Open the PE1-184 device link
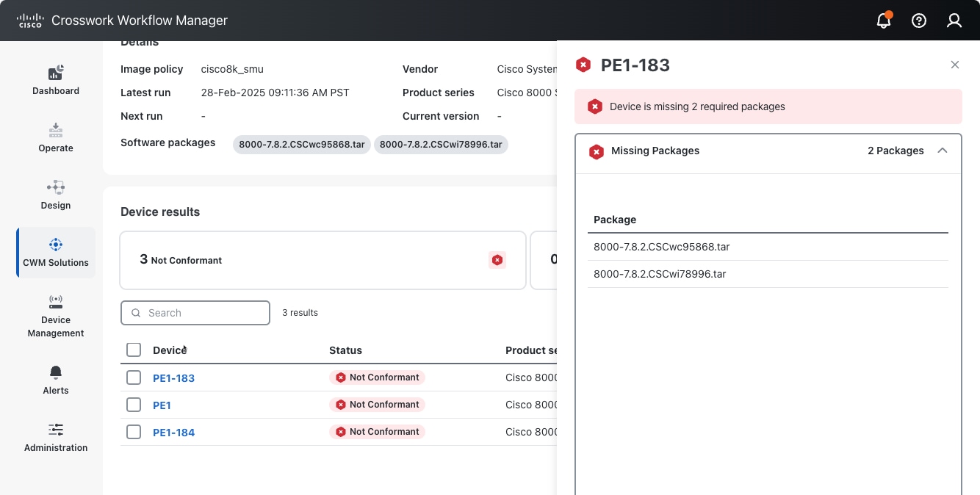The height and width of the screenshot is (495, 980). (x=173, y=433)
